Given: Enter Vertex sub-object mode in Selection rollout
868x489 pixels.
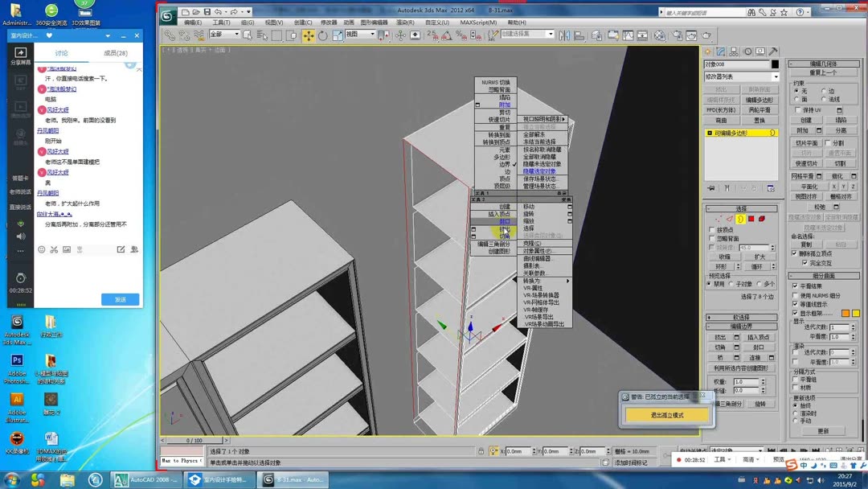Looking at the screenshot, I should 718,219.
